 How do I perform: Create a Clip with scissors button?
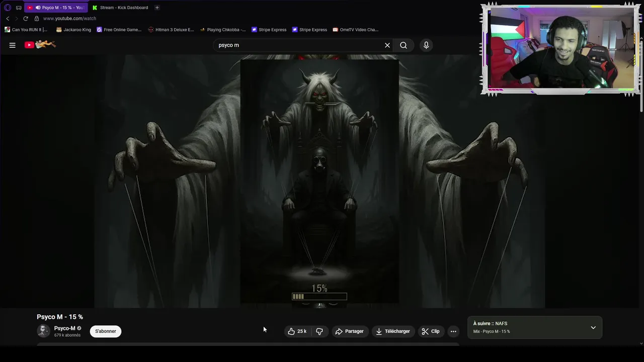tap(431, 331)
